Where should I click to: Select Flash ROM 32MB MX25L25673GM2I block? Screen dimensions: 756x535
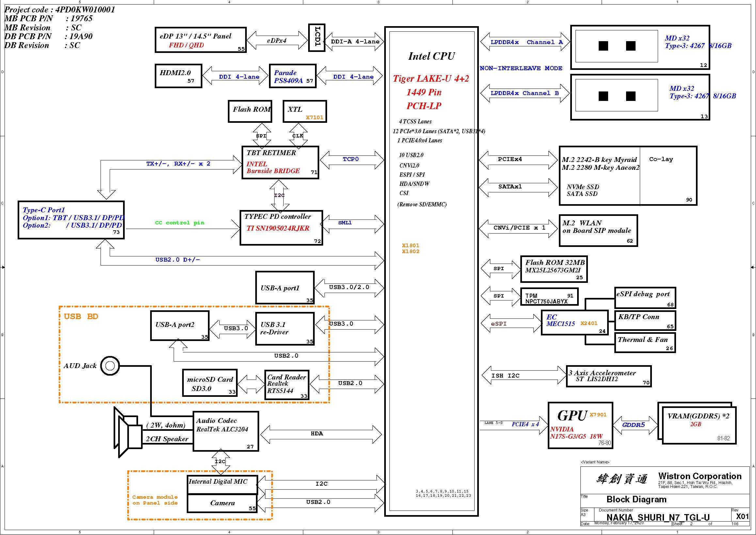pyautogui.click(x=554, y=269)
